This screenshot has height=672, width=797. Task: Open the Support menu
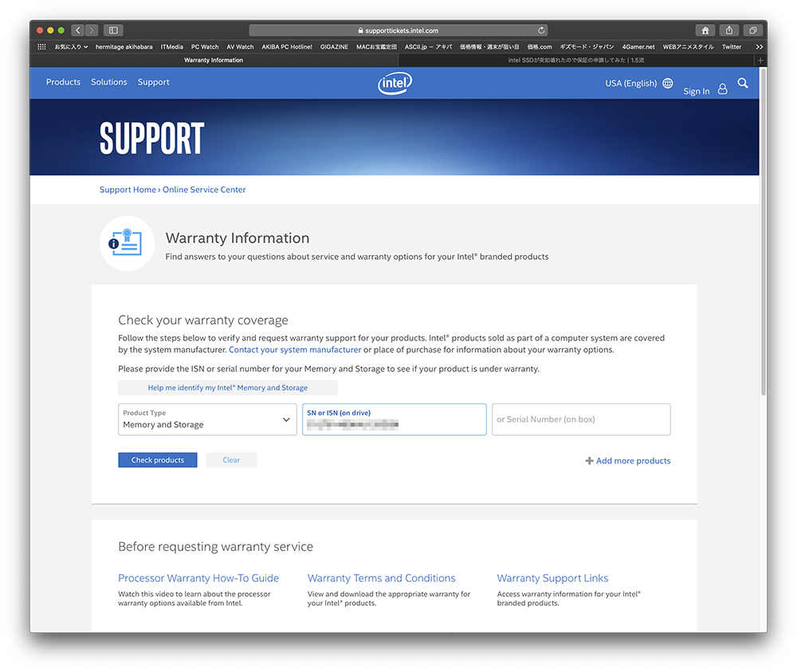point(154,82)
